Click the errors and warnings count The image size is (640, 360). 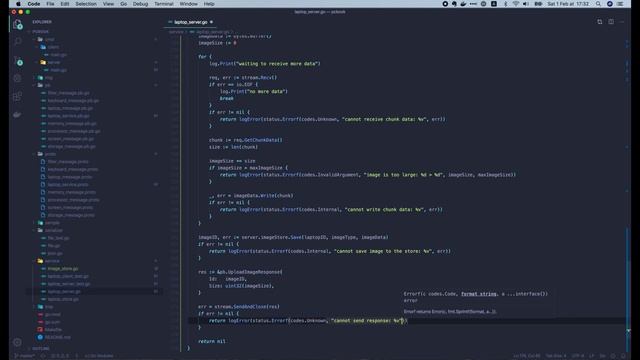click(x=60, y=356)
